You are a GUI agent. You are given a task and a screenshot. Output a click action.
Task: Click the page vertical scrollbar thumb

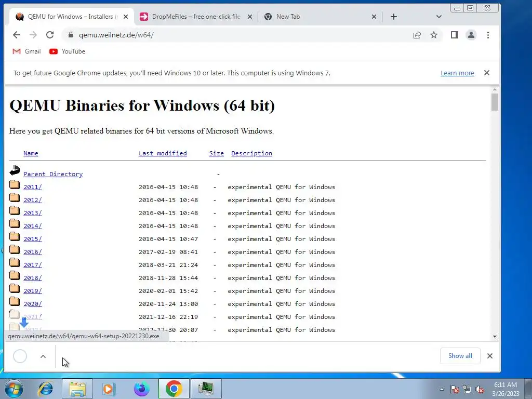[495, 102]
